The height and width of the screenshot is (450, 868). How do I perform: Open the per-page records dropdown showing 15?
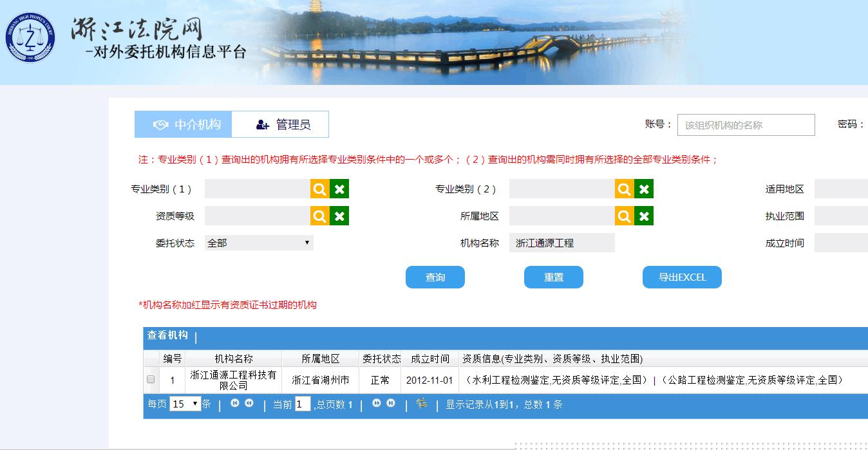click(185, 404)
